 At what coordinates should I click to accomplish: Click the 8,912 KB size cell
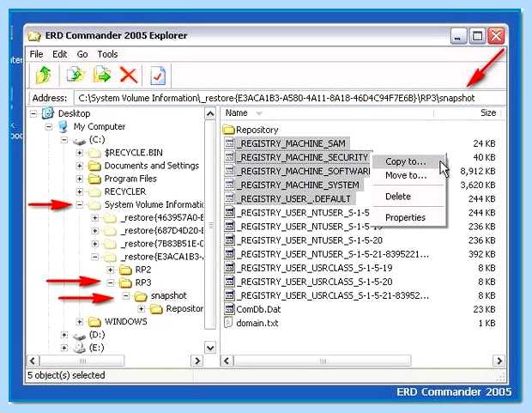coord(478,171)
